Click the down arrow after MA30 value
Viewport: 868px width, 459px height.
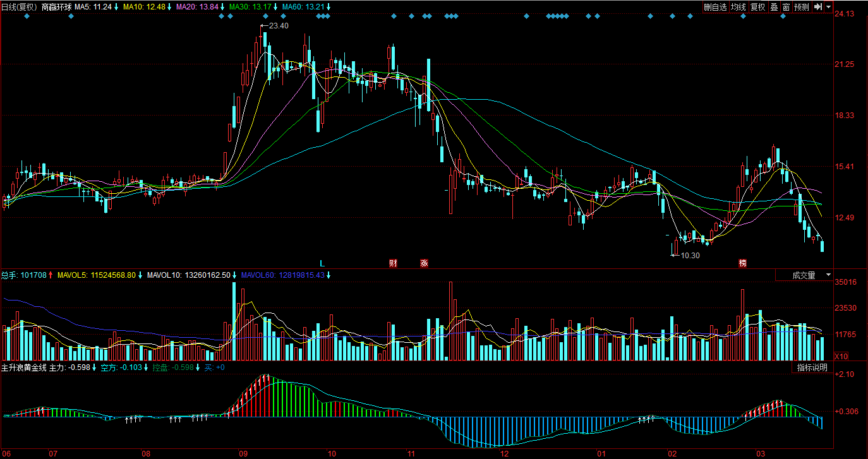point(275,7)
